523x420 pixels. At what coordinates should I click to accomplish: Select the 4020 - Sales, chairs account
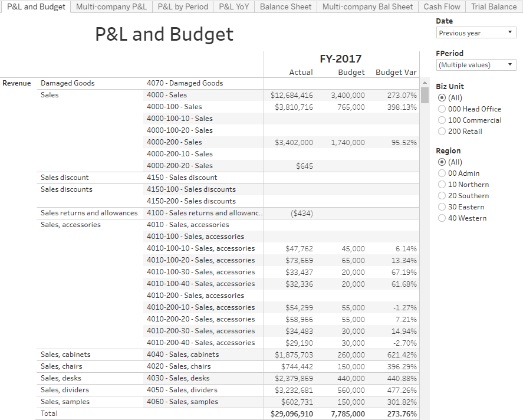click(179, 366)
